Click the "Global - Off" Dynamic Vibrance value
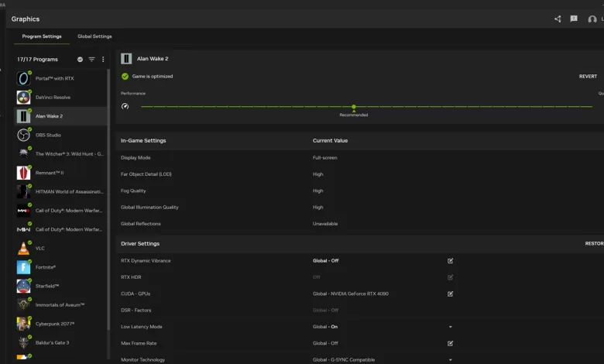This screenshot has width=604, height=364. click(325, 261)
